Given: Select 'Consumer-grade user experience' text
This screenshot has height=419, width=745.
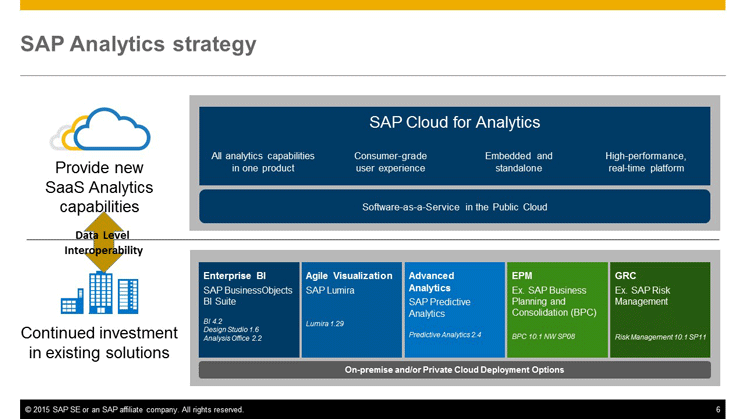Looking at the screenshot, I should click(391, 162).
